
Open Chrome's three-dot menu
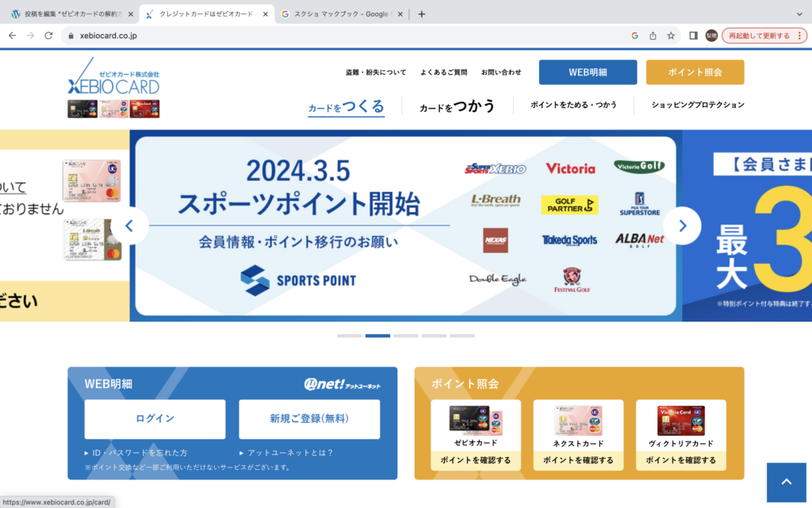(x=799, y=36)
